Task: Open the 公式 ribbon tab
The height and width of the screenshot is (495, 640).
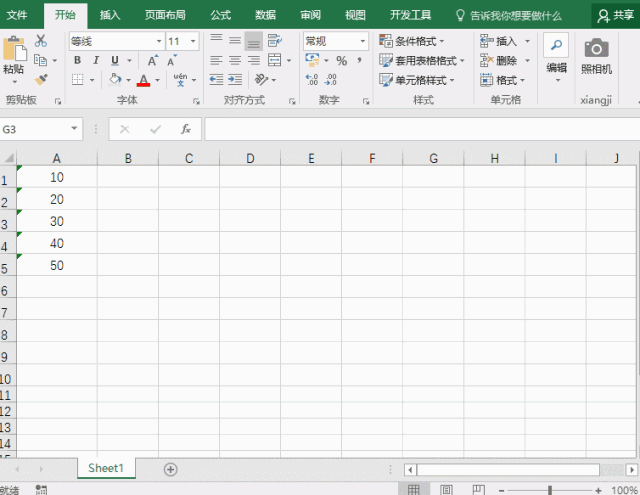Action: (x=220, y=15)
